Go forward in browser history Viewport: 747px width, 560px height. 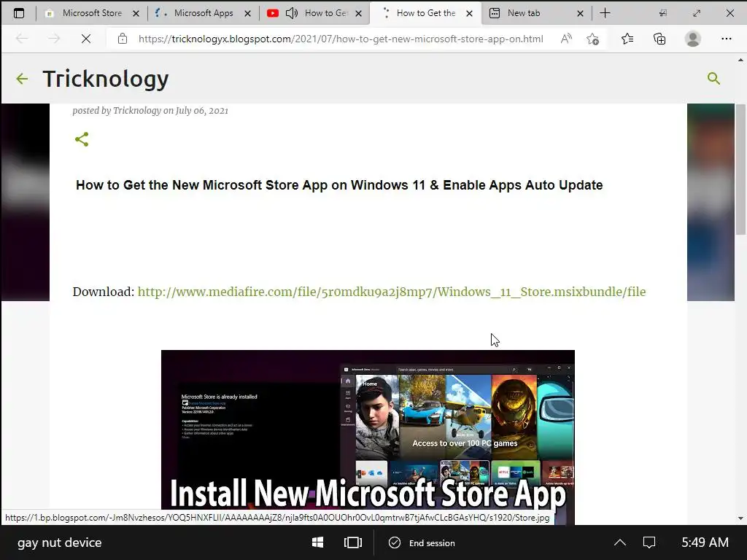pyautogui.click(x=54, y=39)
